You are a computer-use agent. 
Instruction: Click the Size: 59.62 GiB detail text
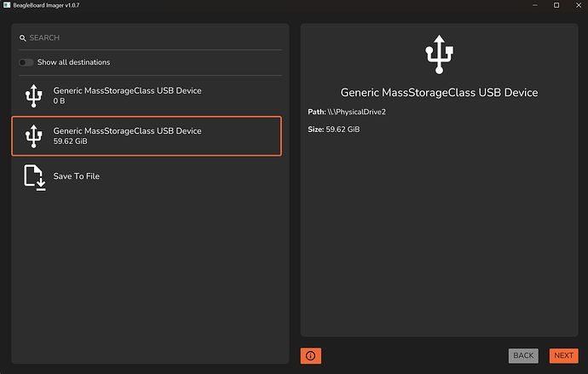tap(334, 129)
